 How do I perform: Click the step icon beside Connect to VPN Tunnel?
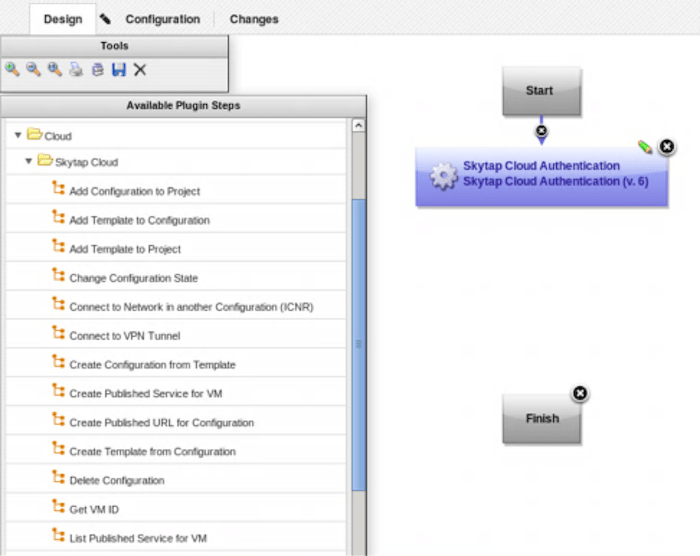(58, 333)
